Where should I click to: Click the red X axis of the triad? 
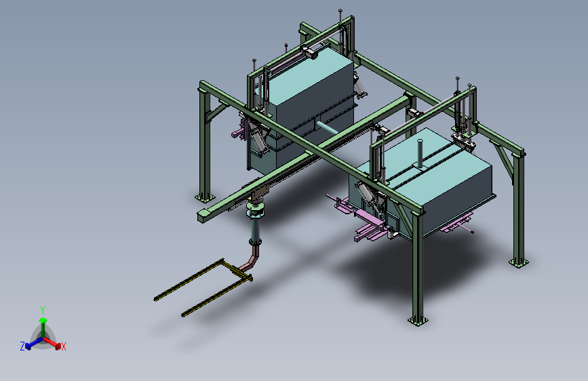[x=52, y=342]
